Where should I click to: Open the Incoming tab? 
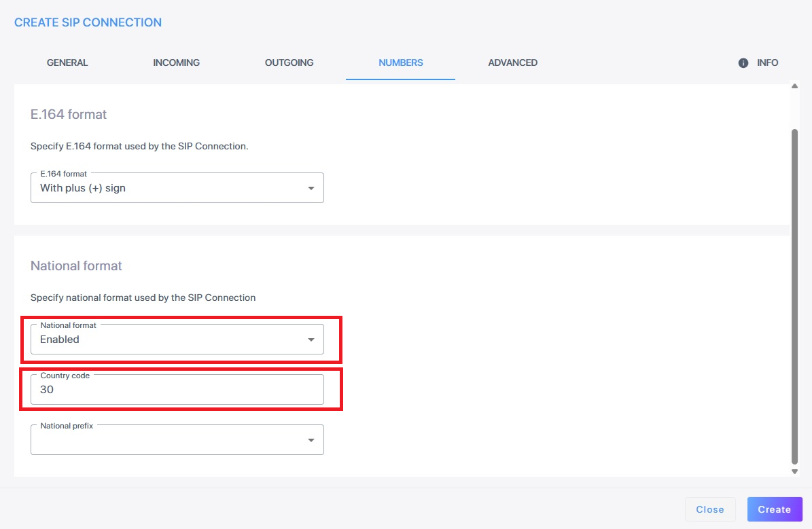coord(176,62)
